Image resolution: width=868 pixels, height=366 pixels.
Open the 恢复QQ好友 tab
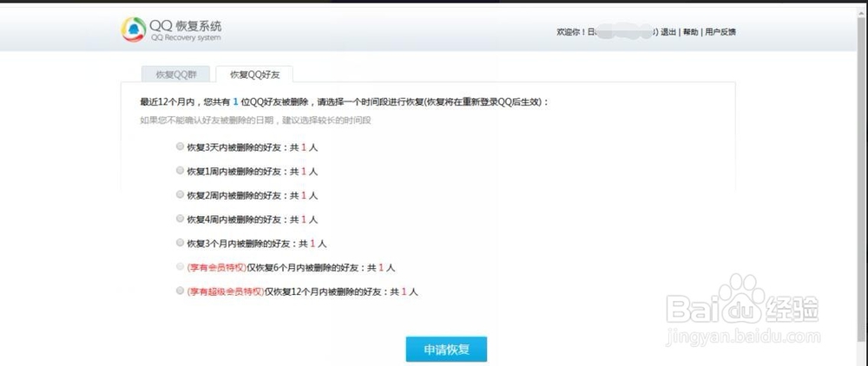pos(254,74)
